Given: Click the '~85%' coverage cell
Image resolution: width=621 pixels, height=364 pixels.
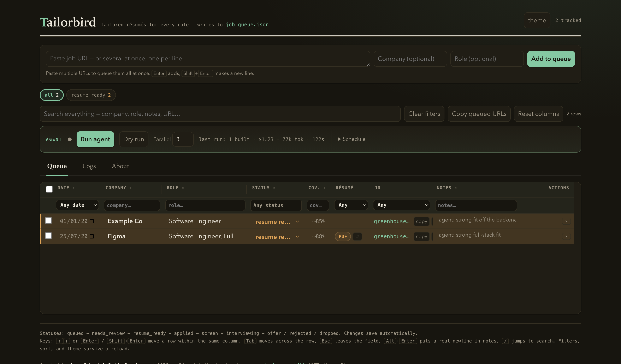Looking at the screenshot, I should click(319, 222).
